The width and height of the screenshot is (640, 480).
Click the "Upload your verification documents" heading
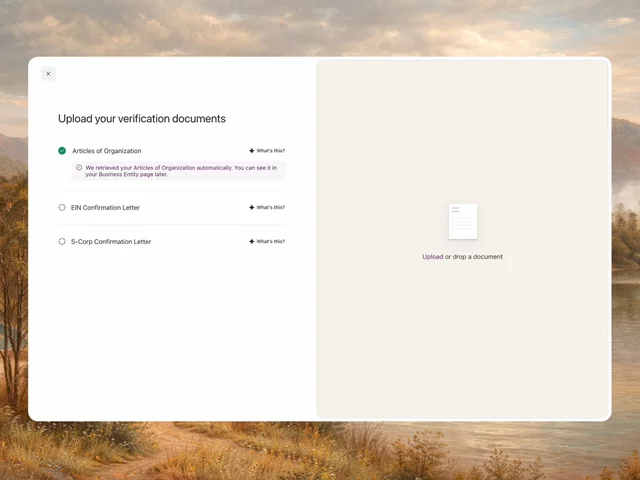(x=142, y=118)
